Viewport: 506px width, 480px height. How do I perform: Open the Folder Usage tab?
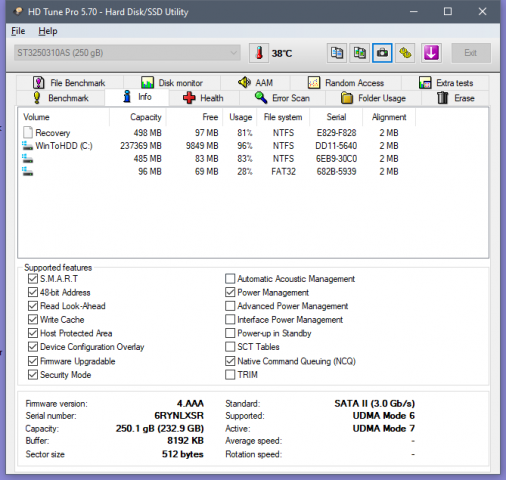click(x=373, y=98)
